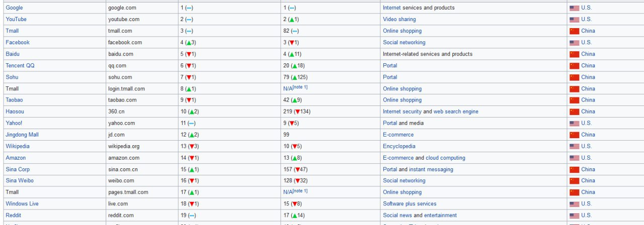The image size is (644, 225).
Task: Select the pages.tmall.com domain text
Action: click(128, 192)
